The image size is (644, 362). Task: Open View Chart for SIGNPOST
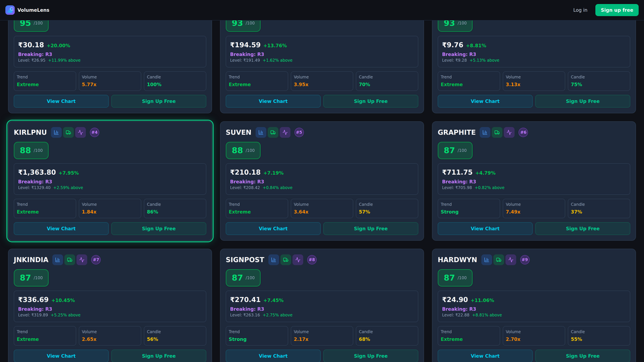click(x=273, y=356)
